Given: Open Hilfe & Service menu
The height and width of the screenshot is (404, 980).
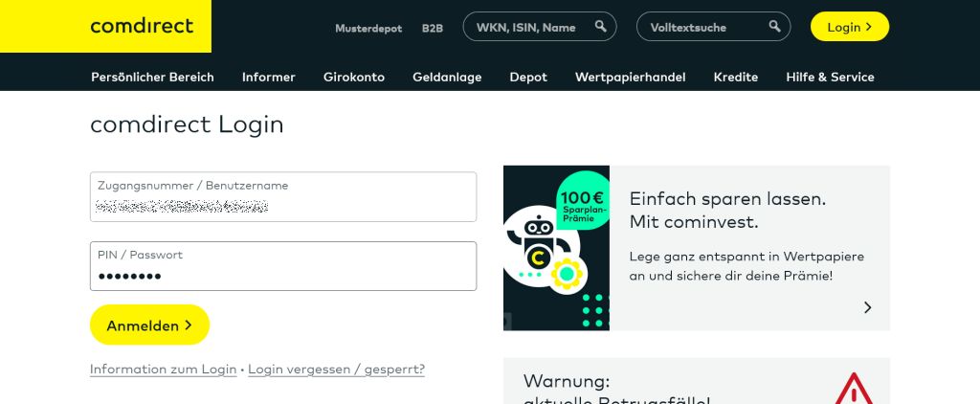Looking at the screenshot, I should point(830,77).
